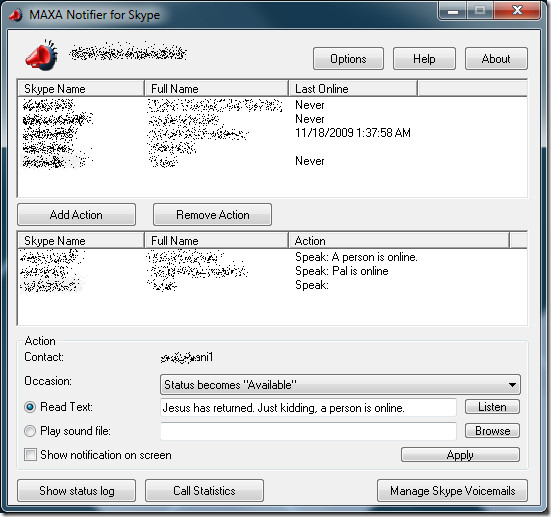Click the title bar megaphone icon

click(16, 15)
